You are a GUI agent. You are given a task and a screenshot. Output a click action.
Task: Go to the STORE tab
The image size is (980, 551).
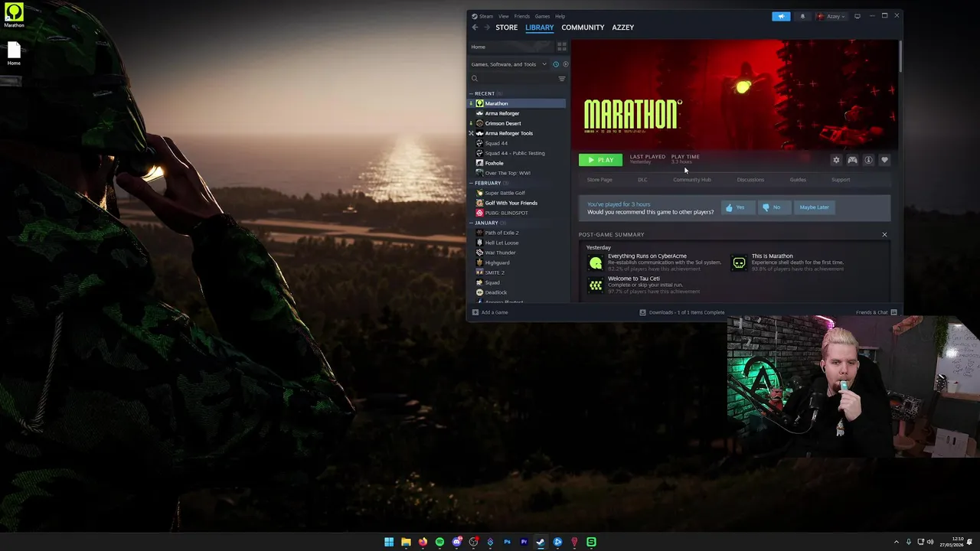click(x=506, y=28)
